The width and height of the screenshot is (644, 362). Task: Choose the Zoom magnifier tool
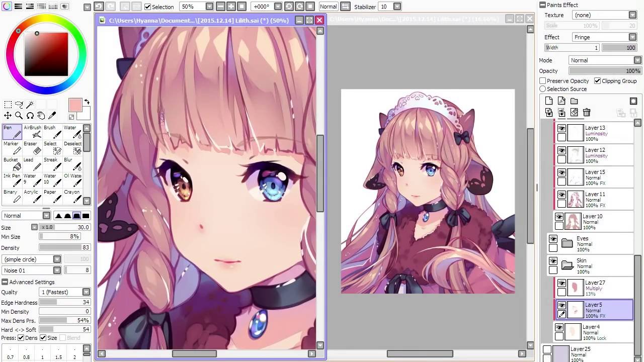point(19,116)
